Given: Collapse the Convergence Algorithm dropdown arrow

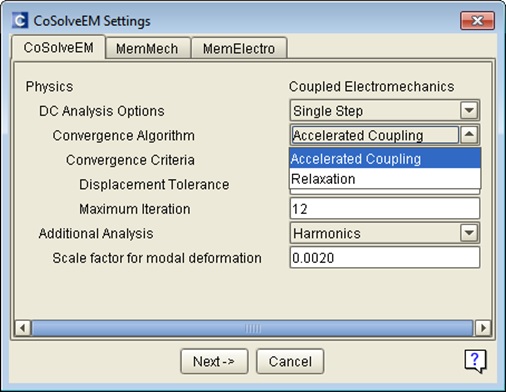Looking at the screenshot, I should (469, 135).
